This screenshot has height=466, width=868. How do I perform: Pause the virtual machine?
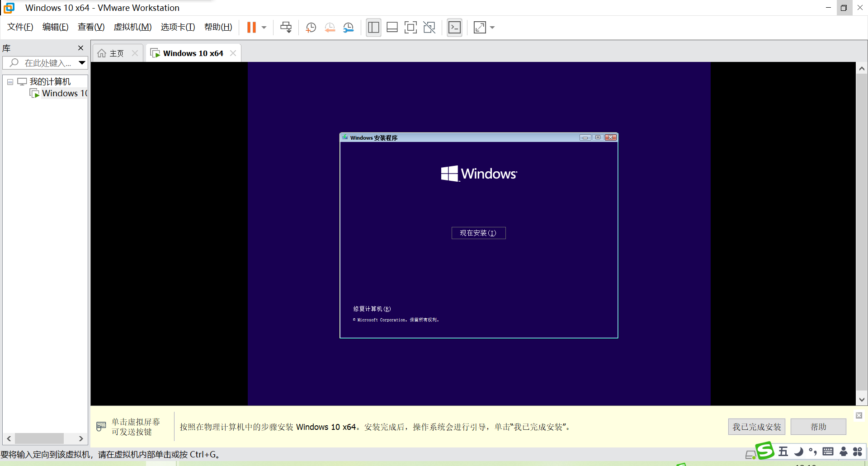[x=251, y=28]
